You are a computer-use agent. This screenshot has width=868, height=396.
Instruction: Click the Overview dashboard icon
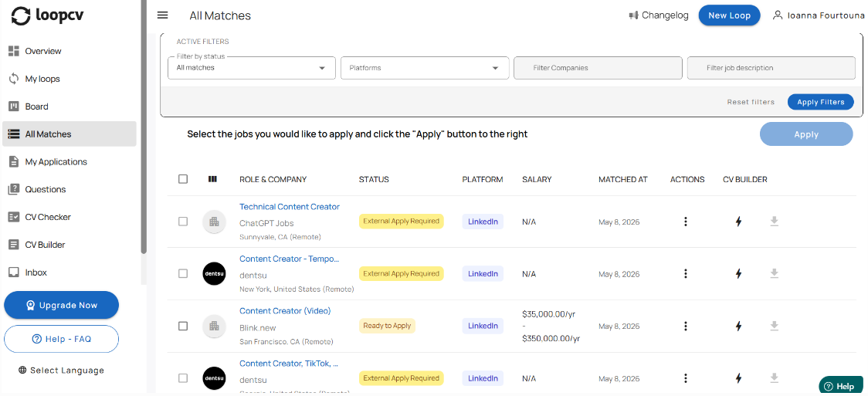click(x=14, y=51)
